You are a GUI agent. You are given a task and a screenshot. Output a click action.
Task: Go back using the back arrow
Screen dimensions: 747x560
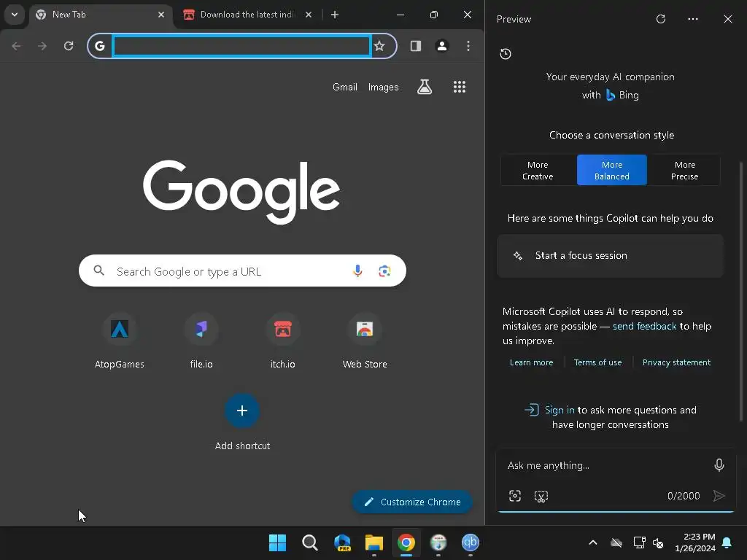(x=16, y=46)
